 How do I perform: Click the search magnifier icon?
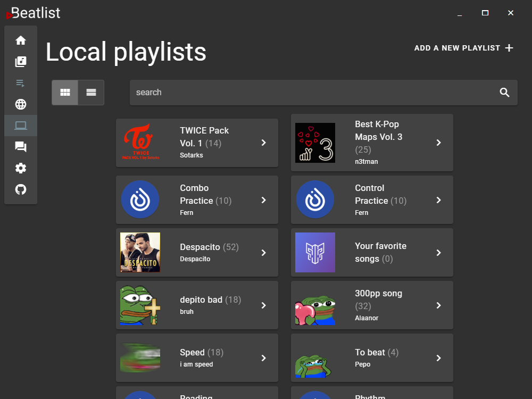pos(504,92)
